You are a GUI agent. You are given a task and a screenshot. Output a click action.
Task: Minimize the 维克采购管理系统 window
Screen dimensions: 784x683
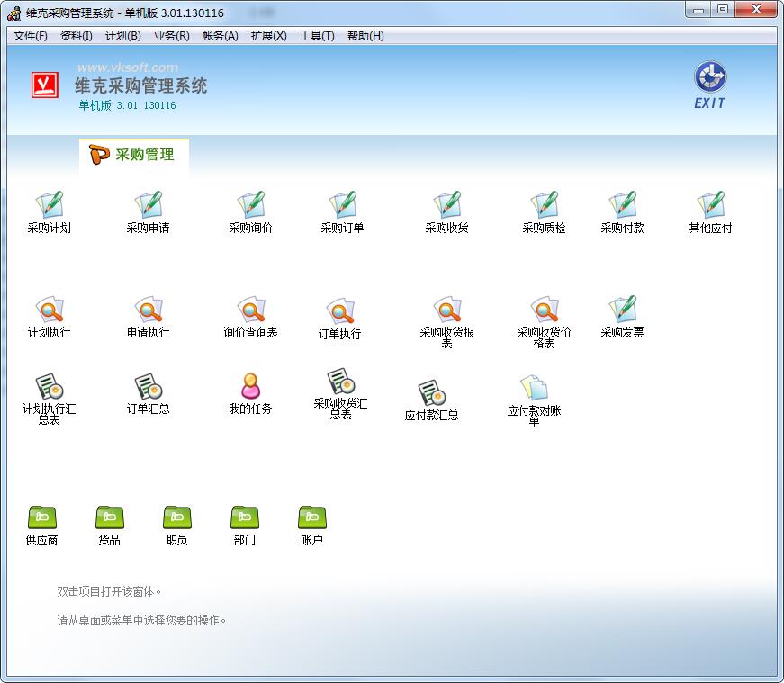click(698, 10)
